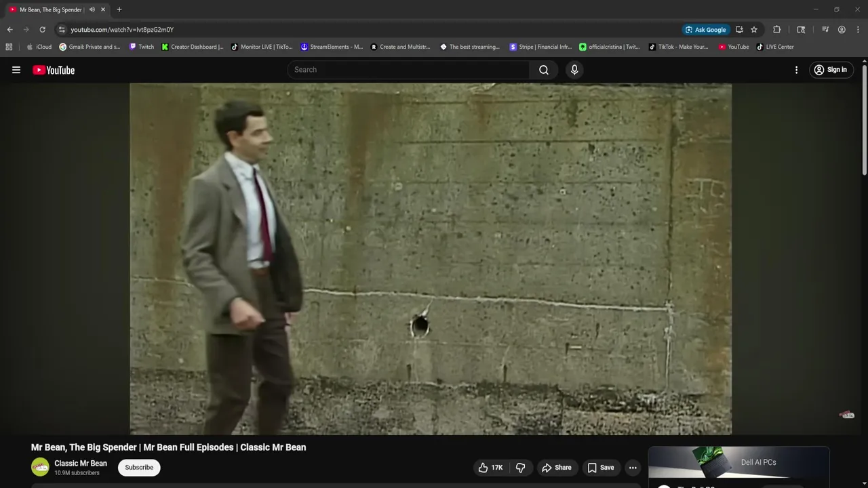Open the Chrome apps grid shortcut
This screenshot has width=868, height=488.
pyautogui.click(x=9, y=47)
